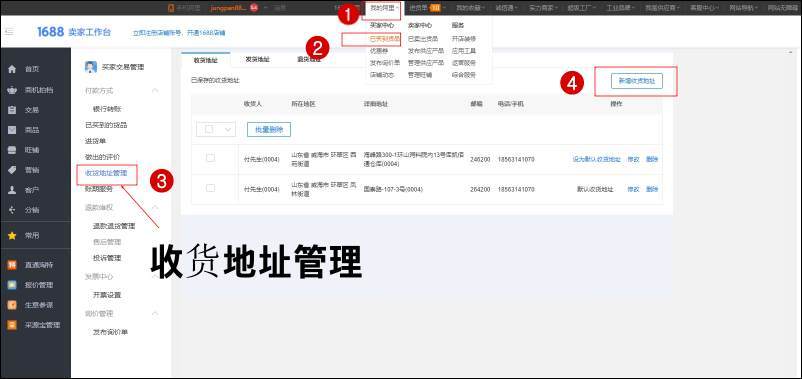The image size is (802, 379).
Task: Select 开店装修 in the 服务 column
Action: coord(464,38)
